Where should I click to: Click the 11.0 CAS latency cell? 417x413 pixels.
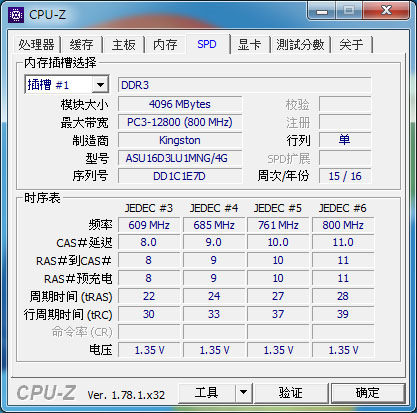click(x=343, y=242)
